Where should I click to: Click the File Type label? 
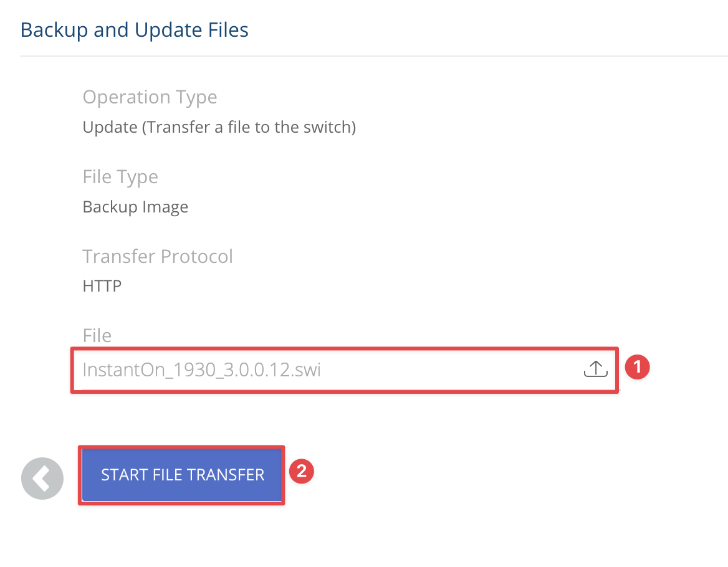point(120,177)
